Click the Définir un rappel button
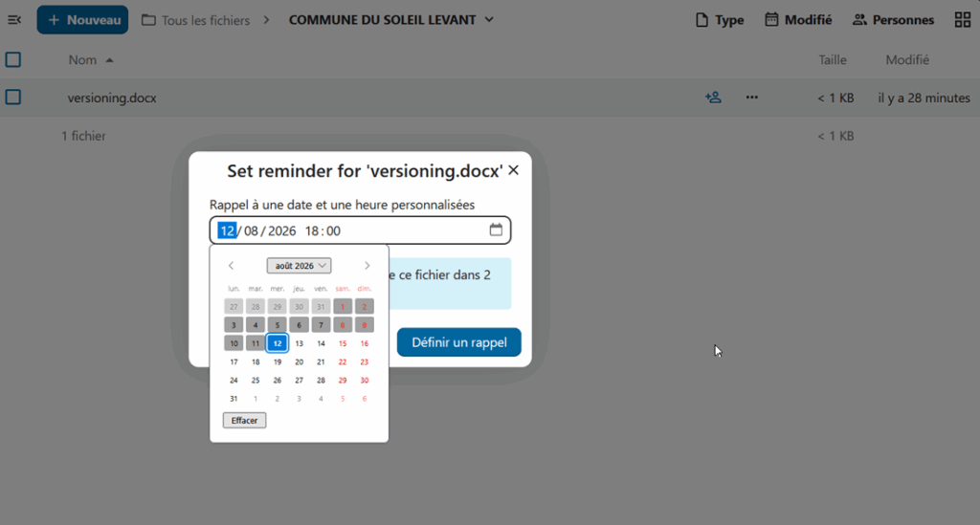Image resolution: width=980 pixels, height=525 pixels. (x=458, y=342)
